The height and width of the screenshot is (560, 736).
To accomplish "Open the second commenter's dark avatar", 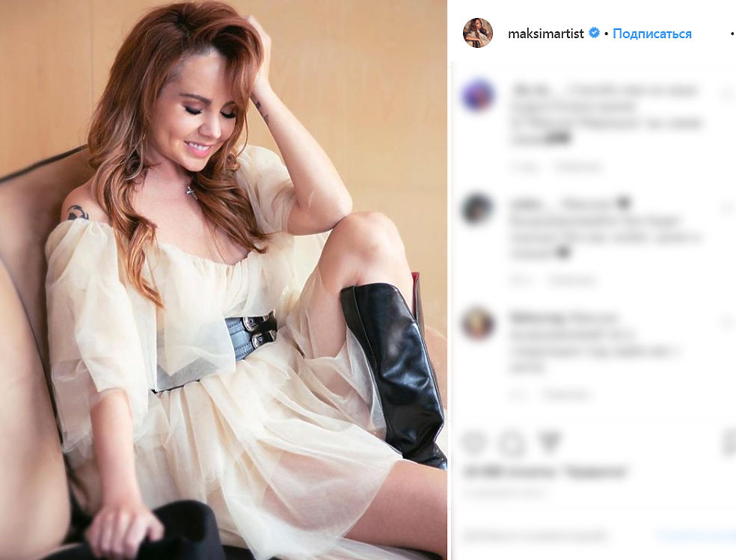I will tap(478, 209).
